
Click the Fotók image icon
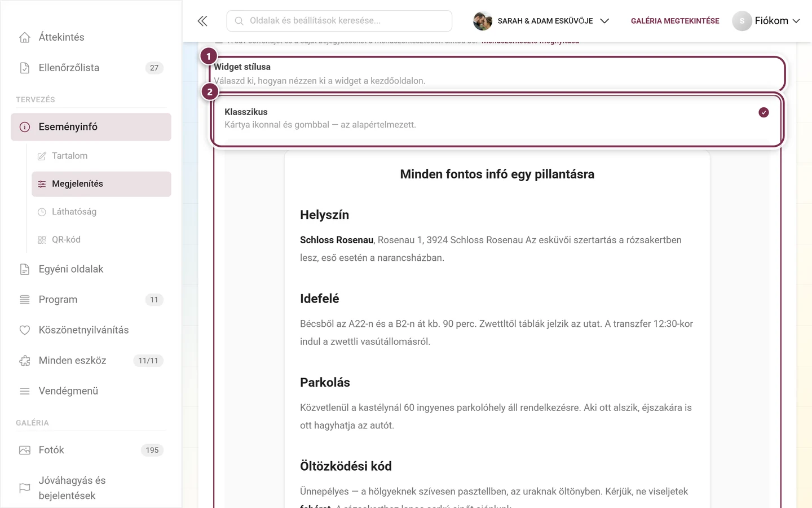click(25, 450)
